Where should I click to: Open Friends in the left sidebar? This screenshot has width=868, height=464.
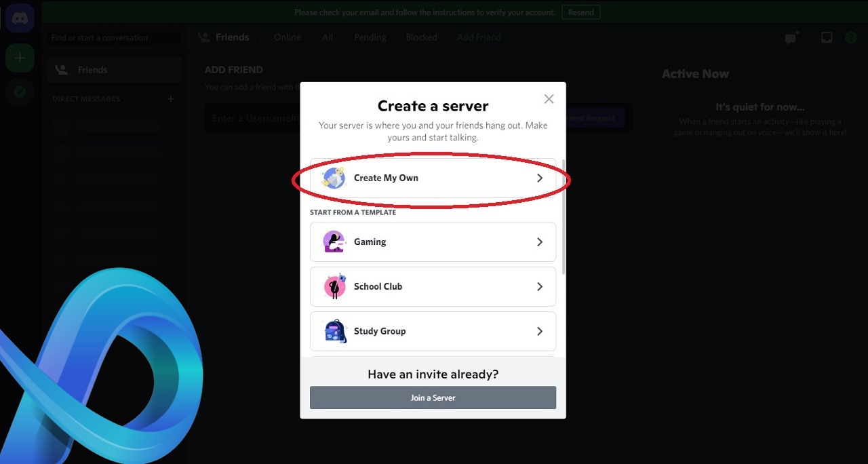(x=114, y=70)
